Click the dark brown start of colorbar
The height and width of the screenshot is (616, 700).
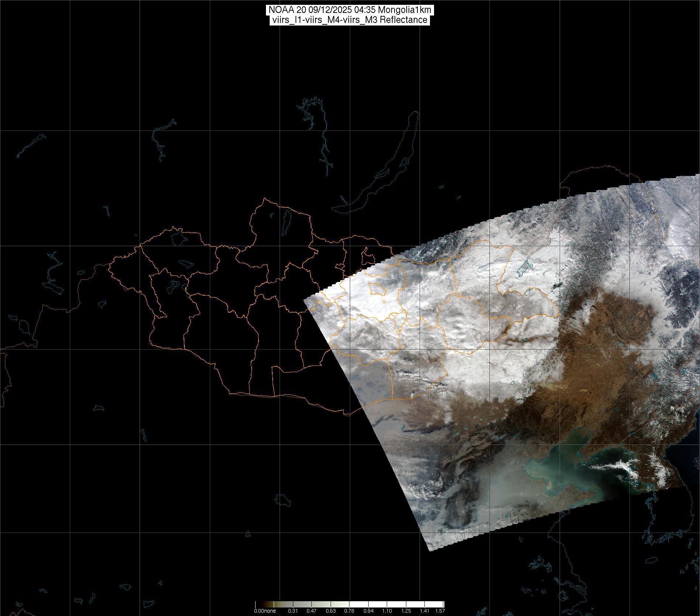(x=257, y=604)
